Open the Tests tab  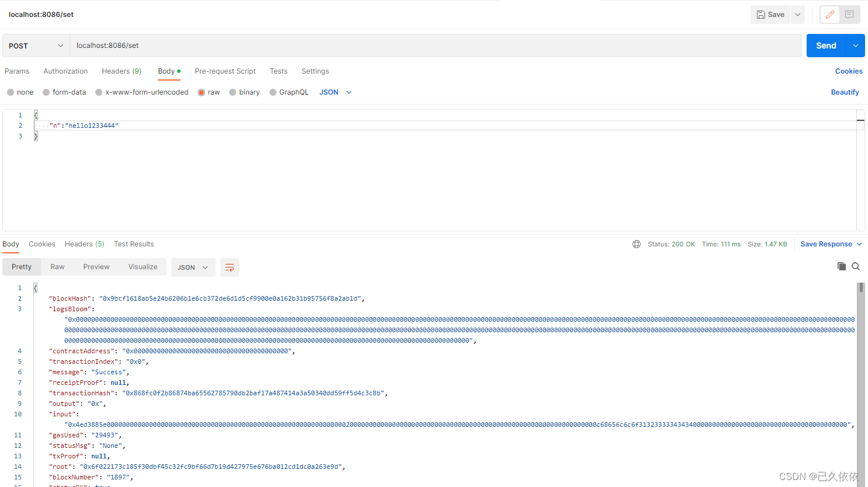(279, 71)
